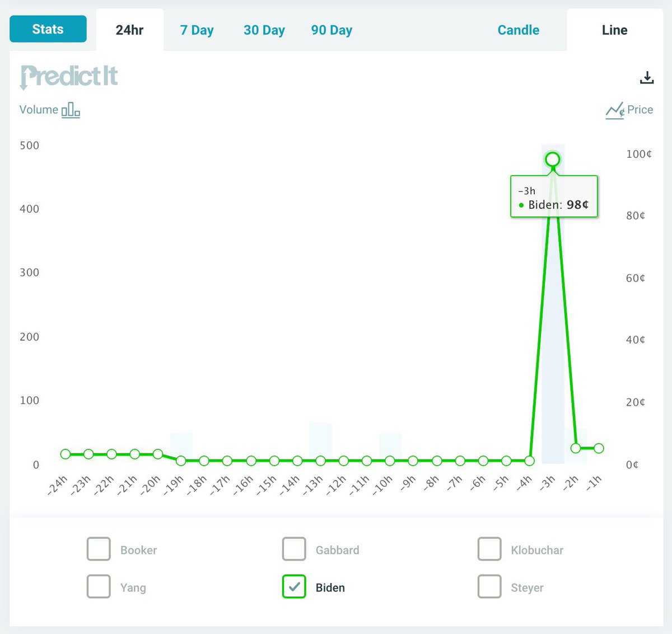Click the Price line chart icon
This screenshot has height=634, width=672.
pos(615,110)
